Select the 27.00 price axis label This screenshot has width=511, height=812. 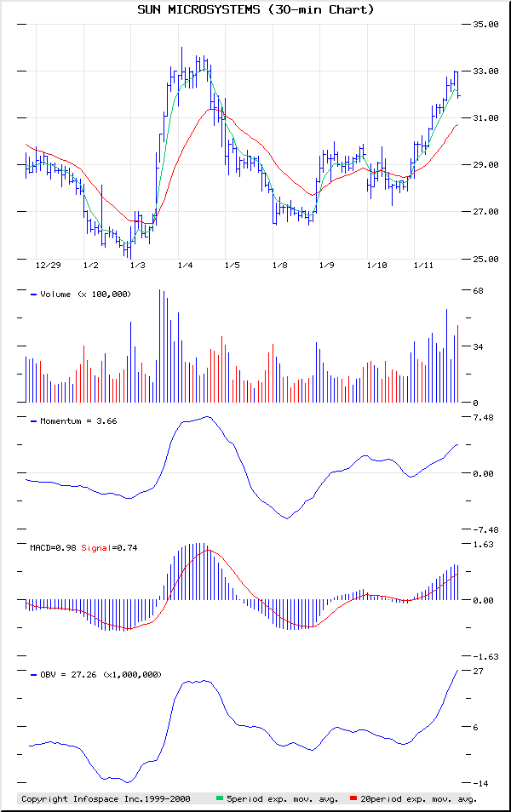click(485, 211)
